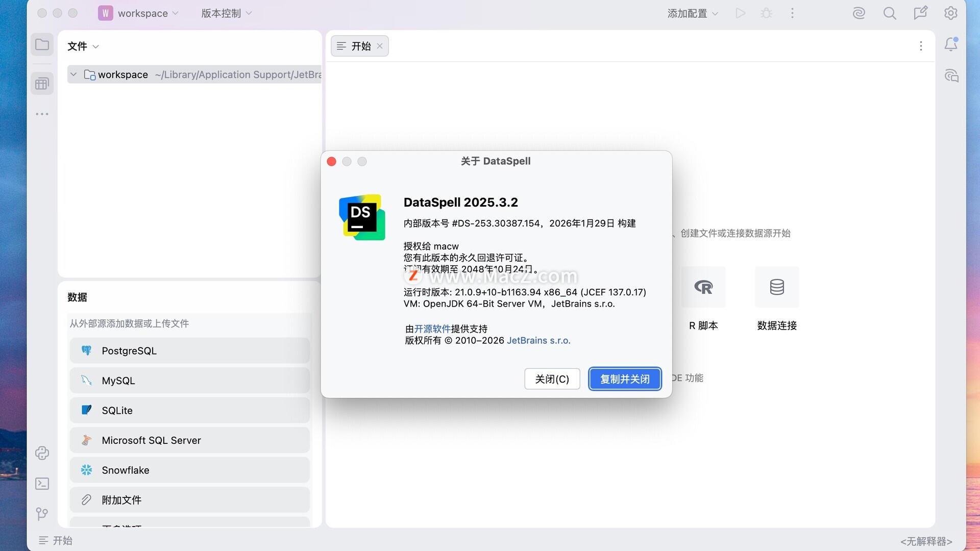Viewport: 980px width, 551px height.
Task: Click the <无解释器> status bar widget
Action: tap(926, 541)
